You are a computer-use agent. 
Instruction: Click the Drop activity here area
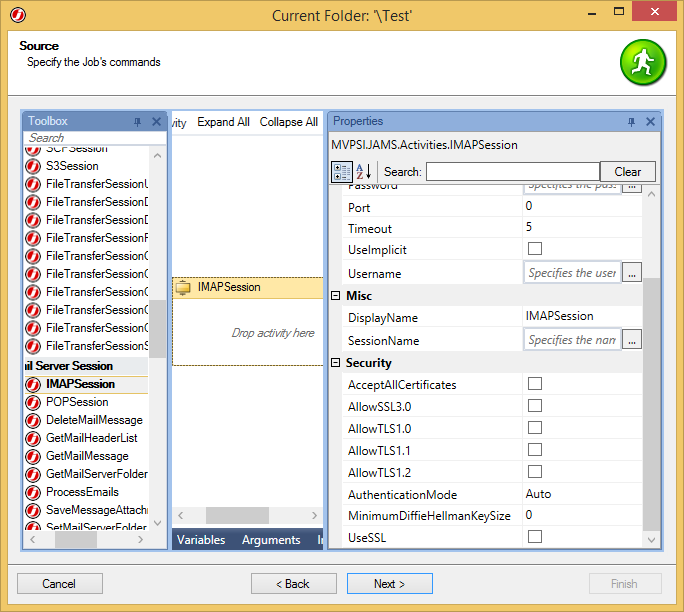[x=273, y=333]
